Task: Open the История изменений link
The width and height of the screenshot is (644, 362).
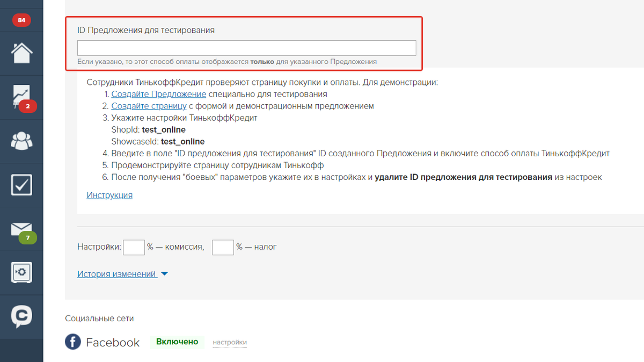Action: pos(116,274)
